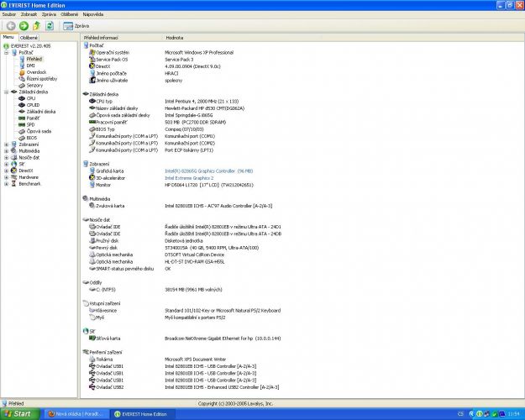Open the Zpráva report toolbar button

[x=76, y=26]
